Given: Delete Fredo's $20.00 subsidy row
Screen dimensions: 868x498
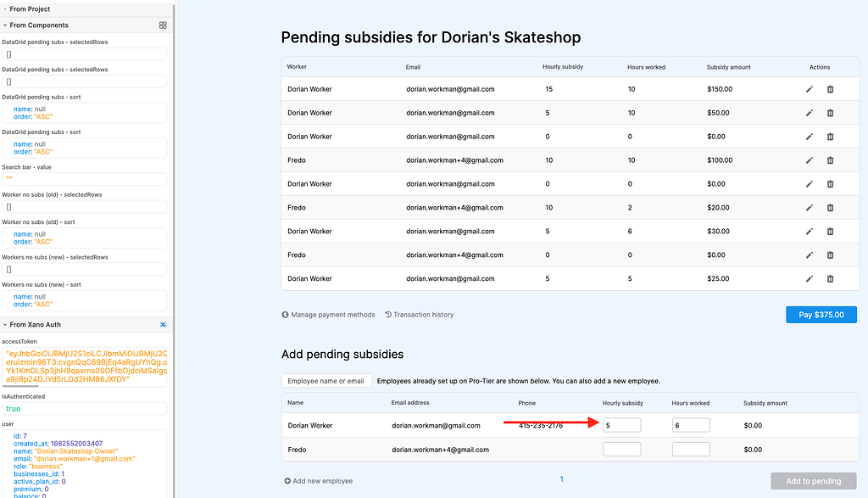Looking at the screenshot, I should (830, 207).
